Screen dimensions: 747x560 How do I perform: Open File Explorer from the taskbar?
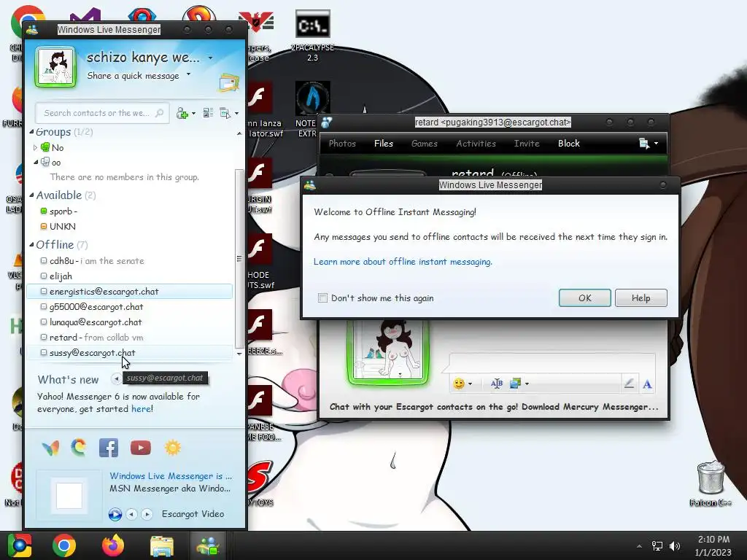[162, 545]
